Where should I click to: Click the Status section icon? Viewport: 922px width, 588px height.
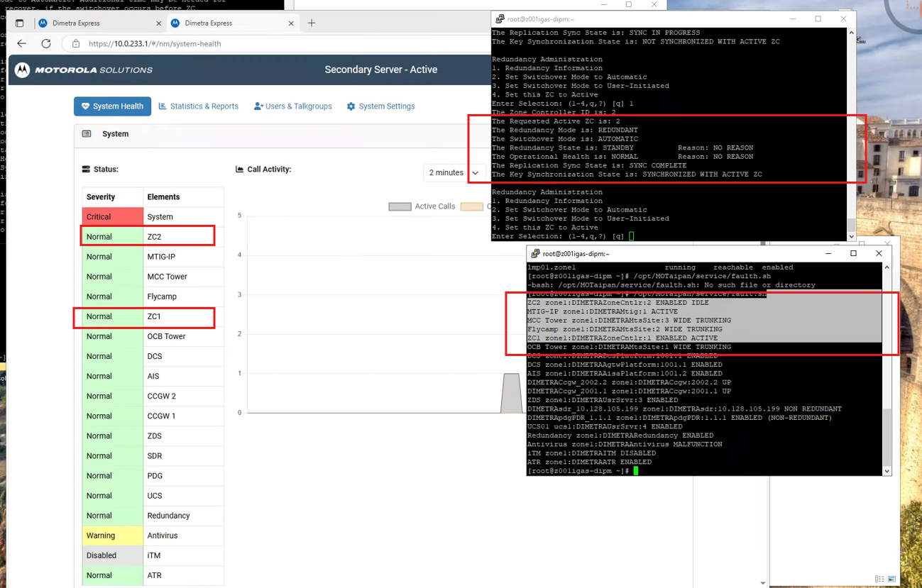[86, 170]
